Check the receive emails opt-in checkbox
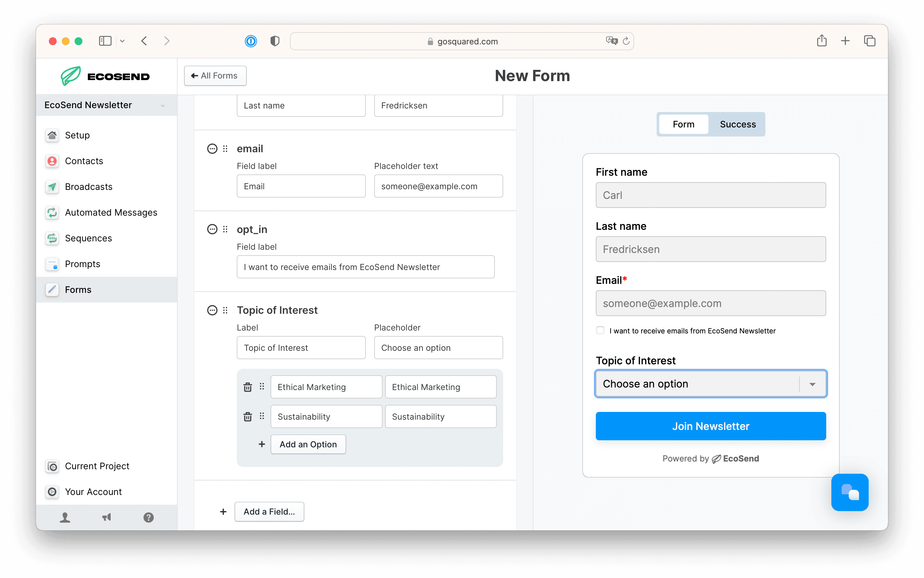Viewport: 924px width, 578px height. (x=600, y=330)
